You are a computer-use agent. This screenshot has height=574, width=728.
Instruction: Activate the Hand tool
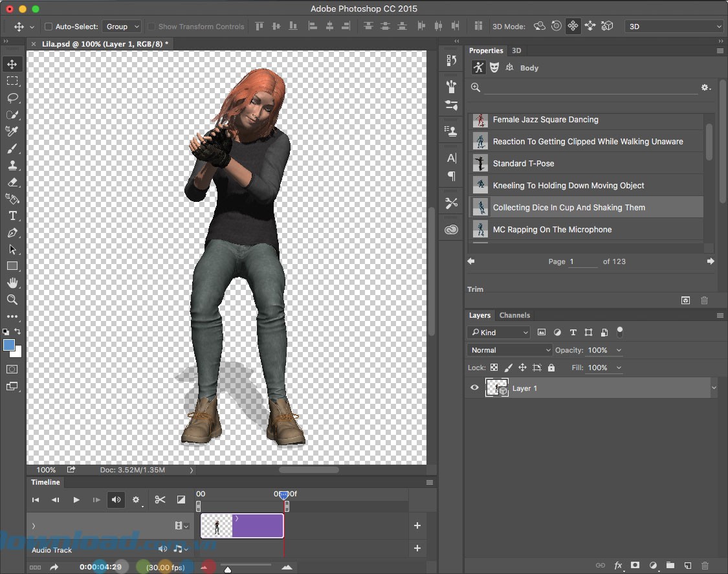(x=12, y=283)
